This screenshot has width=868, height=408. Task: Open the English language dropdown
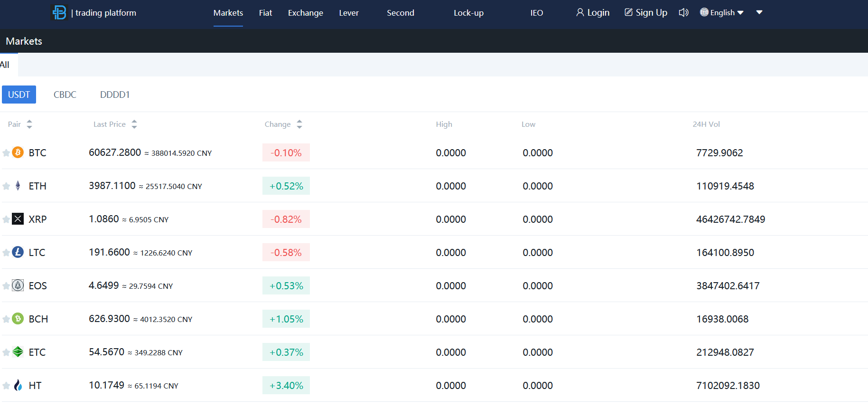tap(722, 13)
